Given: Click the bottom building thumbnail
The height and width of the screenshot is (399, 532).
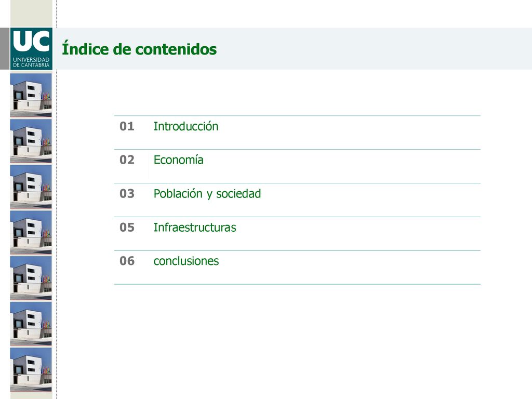Looking at the screenshot, I should [x=31, y=369].
